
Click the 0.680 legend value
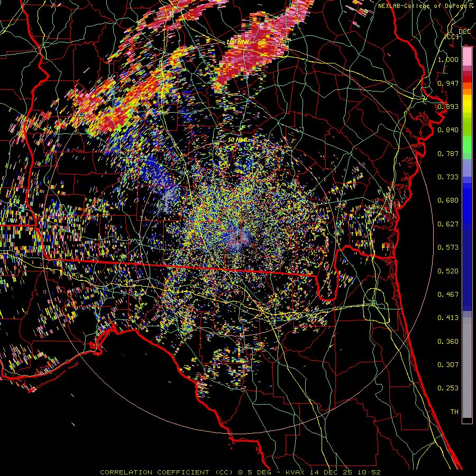(448, 200)
